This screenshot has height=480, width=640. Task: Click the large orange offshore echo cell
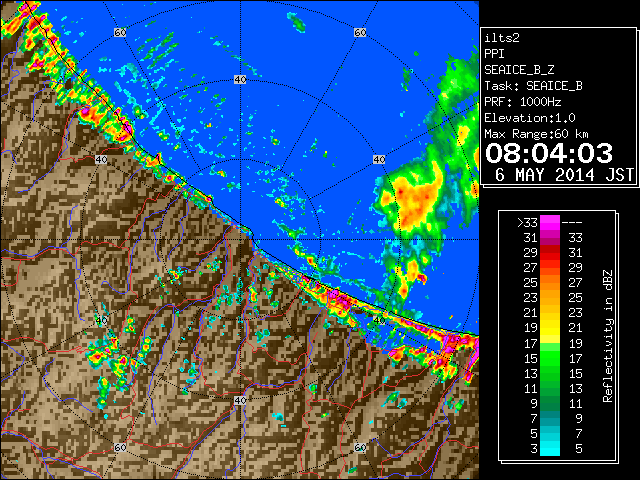coord(416,202)
